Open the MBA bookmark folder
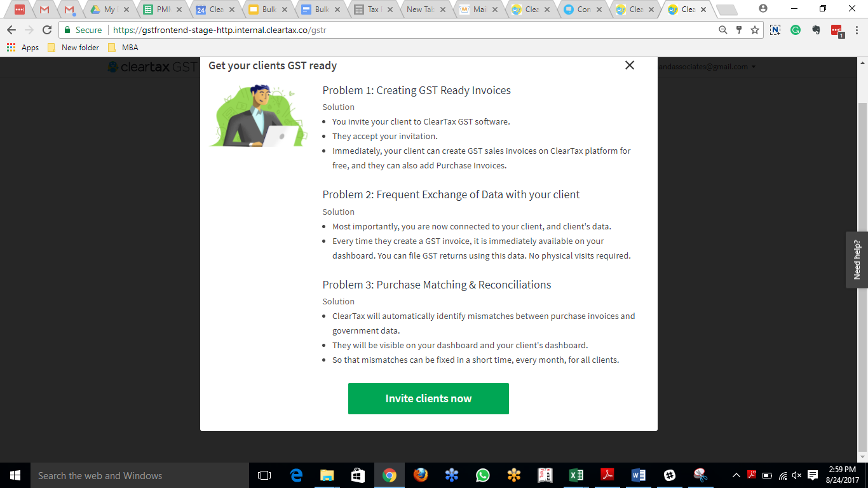The height and width of the screenshot is (488, 868). 123,48
